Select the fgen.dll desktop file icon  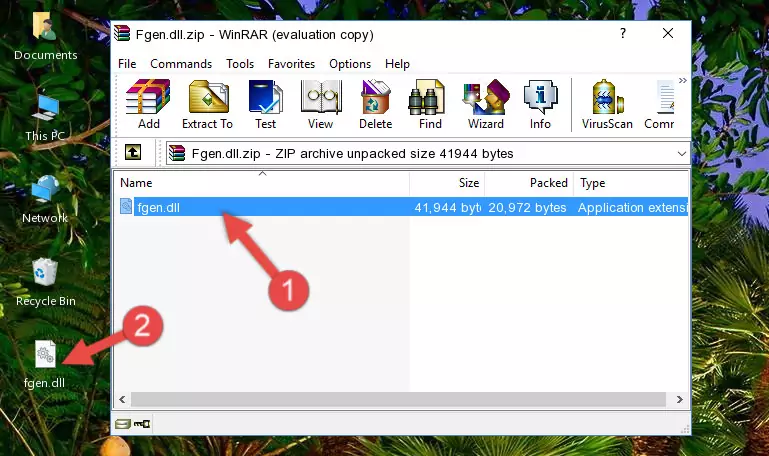click(45, 365)
